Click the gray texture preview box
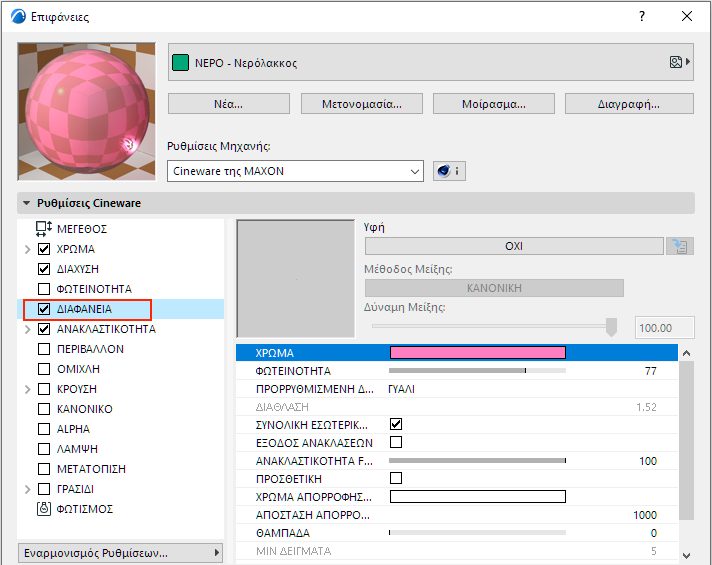712x565 pixels. (x=296, y=279)
